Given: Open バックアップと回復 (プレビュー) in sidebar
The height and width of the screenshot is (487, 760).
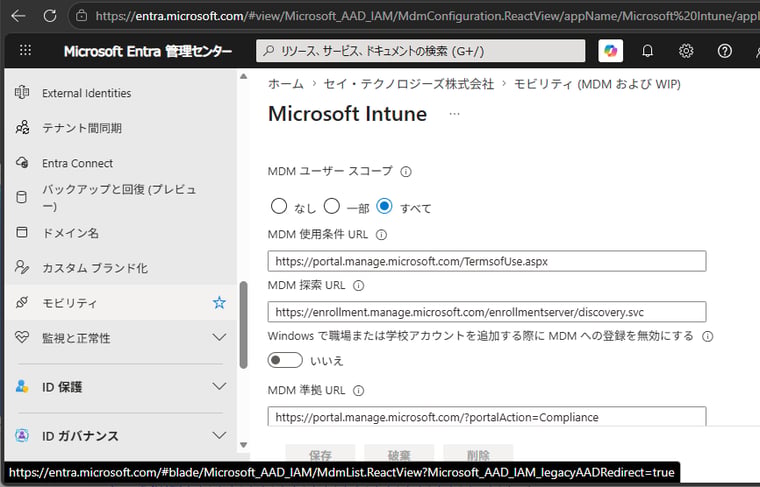Looking at the screenshot, I should [x=121, y=197].
